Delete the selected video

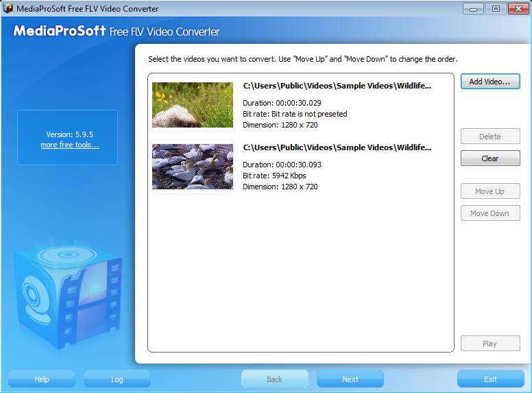click(490, 136)
